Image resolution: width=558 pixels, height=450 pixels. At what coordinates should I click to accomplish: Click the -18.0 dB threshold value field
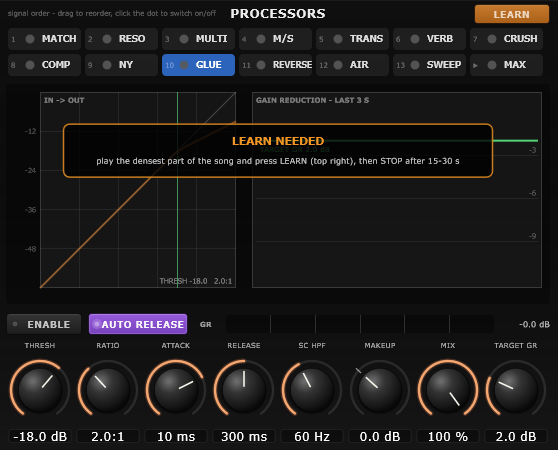pos(40,436)
